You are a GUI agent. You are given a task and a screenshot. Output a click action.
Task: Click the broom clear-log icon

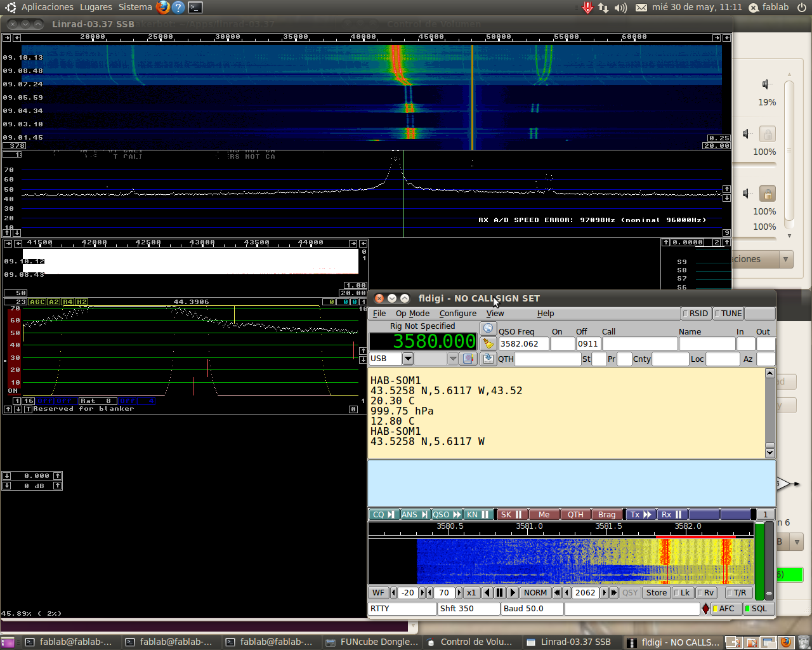[x=488, y=343]
